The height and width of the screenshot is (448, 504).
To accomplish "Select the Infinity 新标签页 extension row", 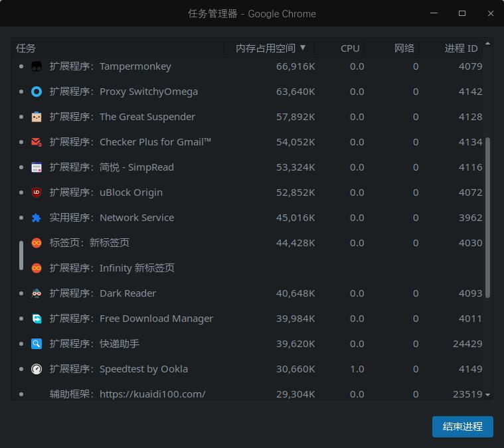I will (247, 268).
